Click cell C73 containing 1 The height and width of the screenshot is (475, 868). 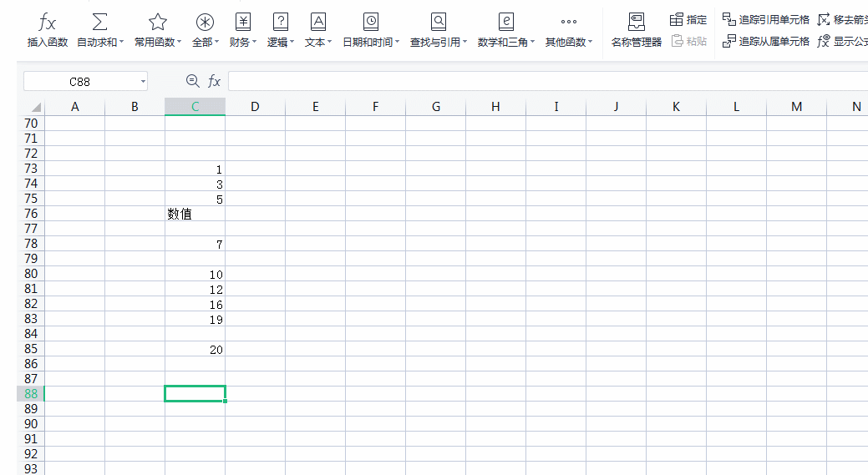tap(195, 169)
